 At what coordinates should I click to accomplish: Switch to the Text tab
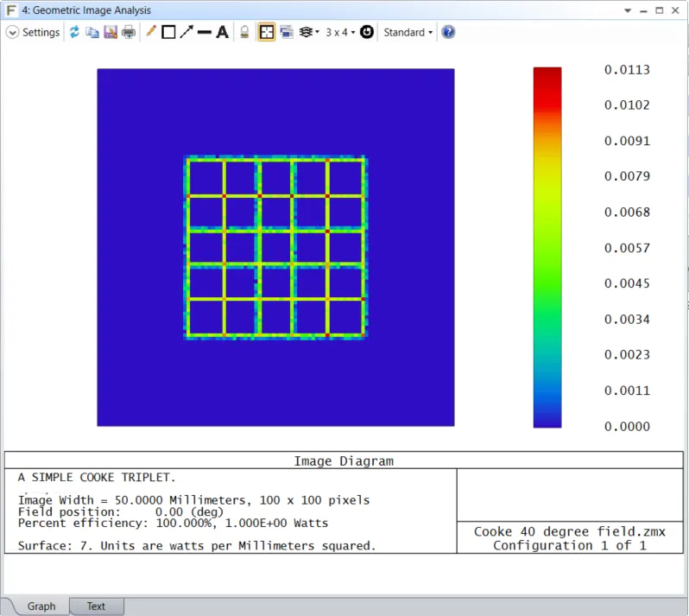click(96, 606)
